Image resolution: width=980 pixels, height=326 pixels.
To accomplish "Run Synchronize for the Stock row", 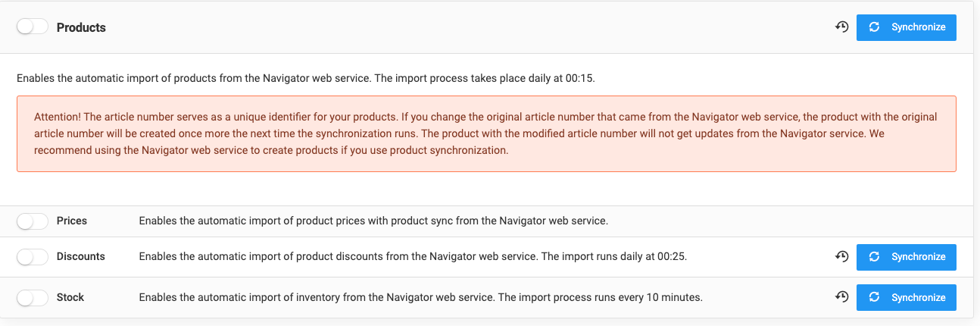I will [x=907, y=297].
